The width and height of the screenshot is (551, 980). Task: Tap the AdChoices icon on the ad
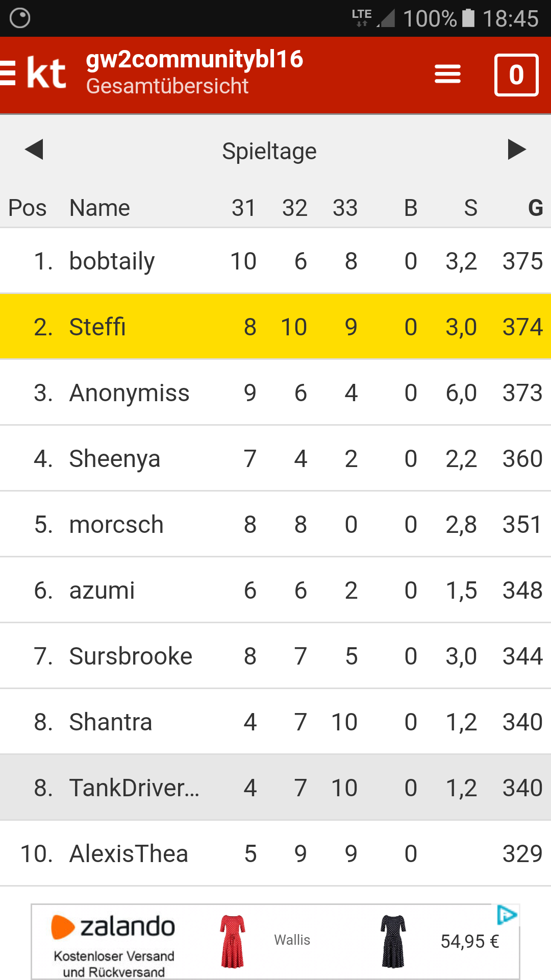pos(507,915)
